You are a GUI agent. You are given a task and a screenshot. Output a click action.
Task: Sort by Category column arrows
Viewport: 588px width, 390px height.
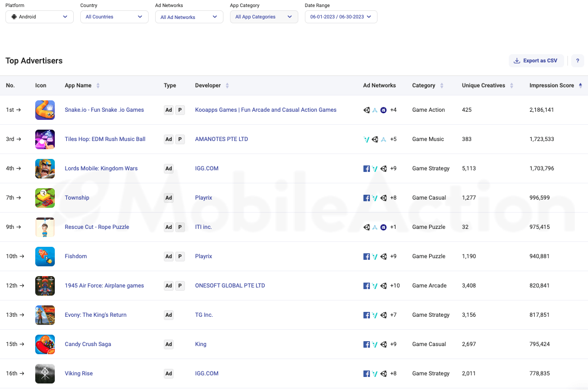coord(442,86)
